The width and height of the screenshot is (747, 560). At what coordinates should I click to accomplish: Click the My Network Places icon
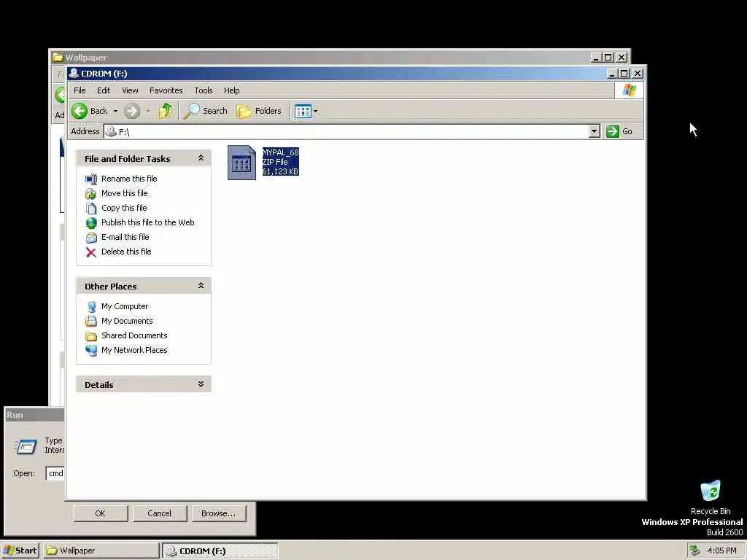coord(91,351)
